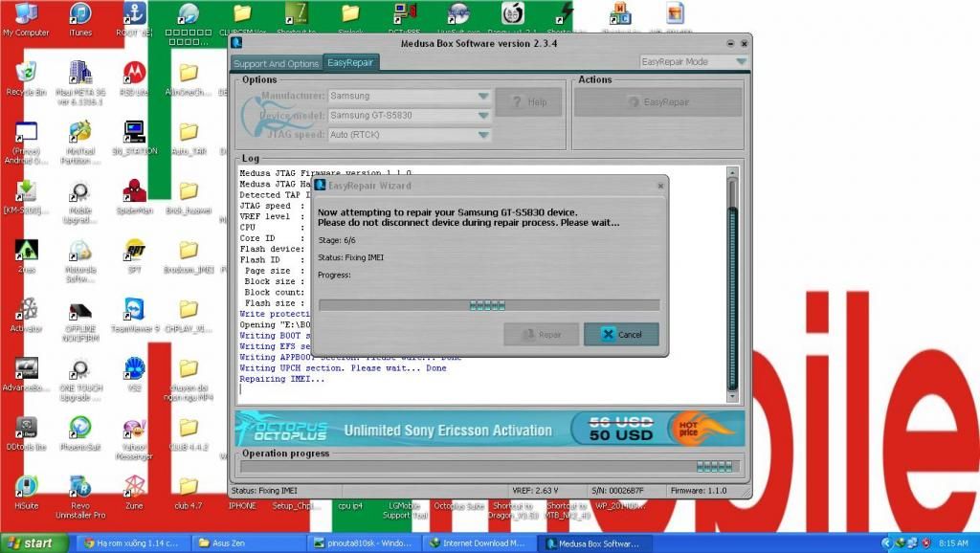Click the Operation progress bar

point(490,466)
